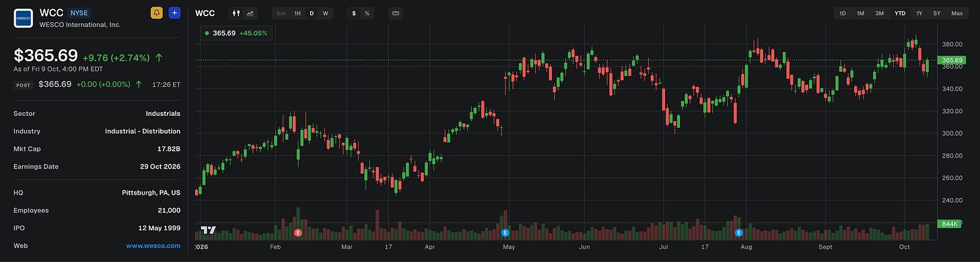Viewport: 980px width, 262px height.
Task: Switch to candlestick chart type
Action: pyautogui.click(x=236, y=13)
